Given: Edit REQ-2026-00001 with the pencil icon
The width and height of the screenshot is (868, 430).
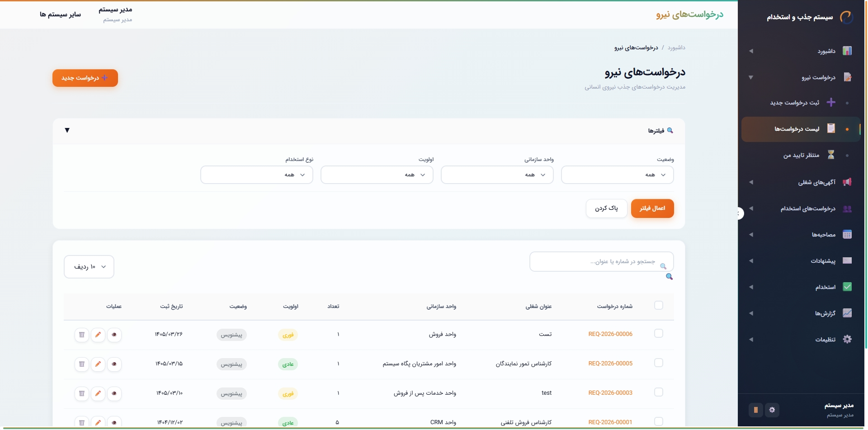Looking at the screenshot, I should pyautogui.click(x=98, y=422).
